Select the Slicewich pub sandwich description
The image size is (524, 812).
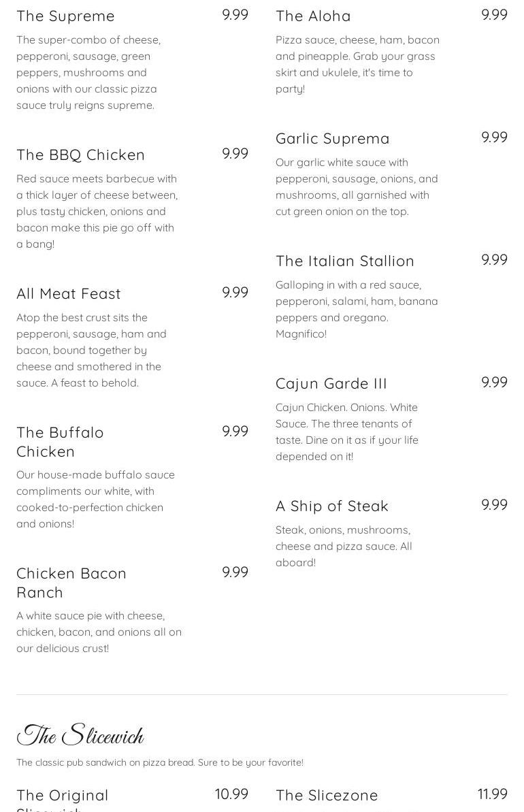point(160,762)
